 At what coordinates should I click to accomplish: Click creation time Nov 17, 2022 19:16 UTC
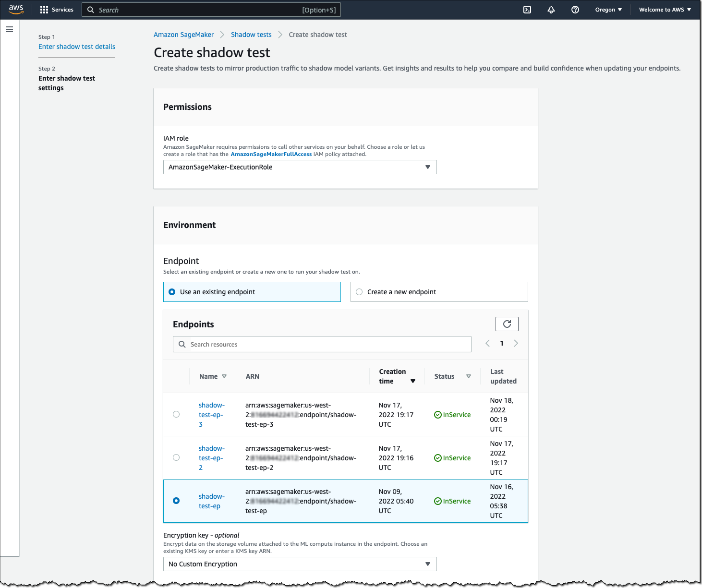click(x=396, y=458)
